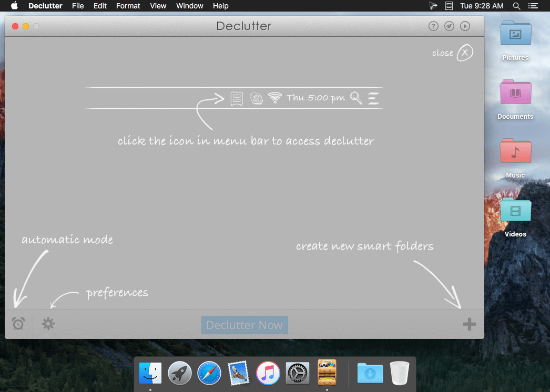
Task: Create new smart folder with plus icon
Action: [x=469, y=324]
